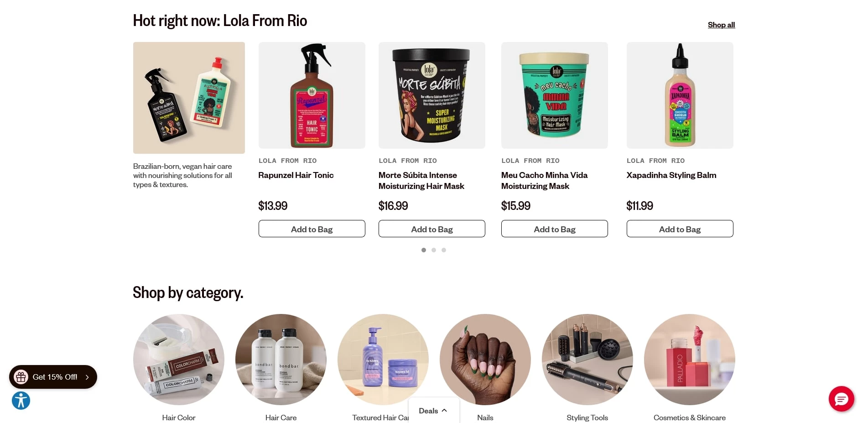Open the accessibility options icon
This screenshot has height=423, width=868.
click(x=21, y=401)
